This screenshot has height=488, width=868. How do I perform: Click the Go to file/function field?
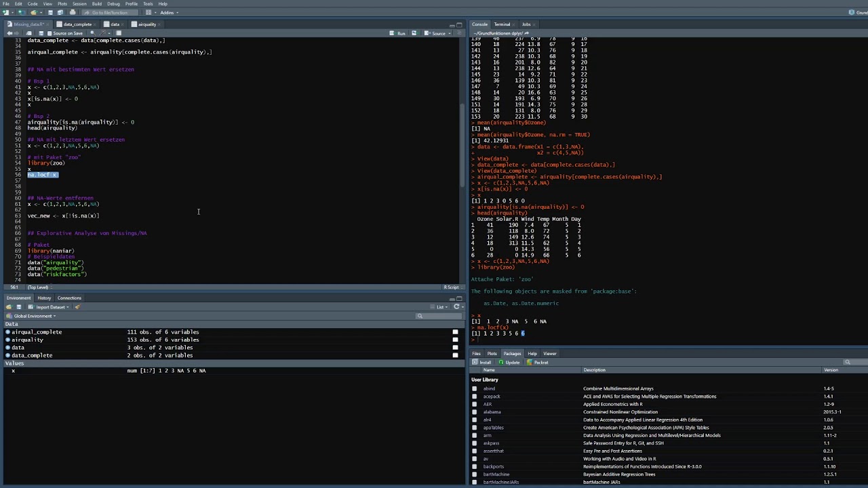click(x=110, y=12)
